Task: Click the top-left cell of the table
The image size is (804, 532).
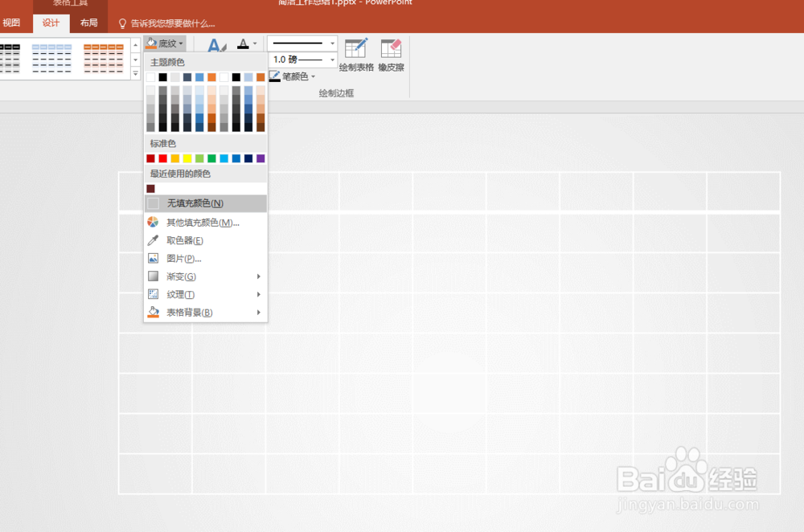Action: 132,191
